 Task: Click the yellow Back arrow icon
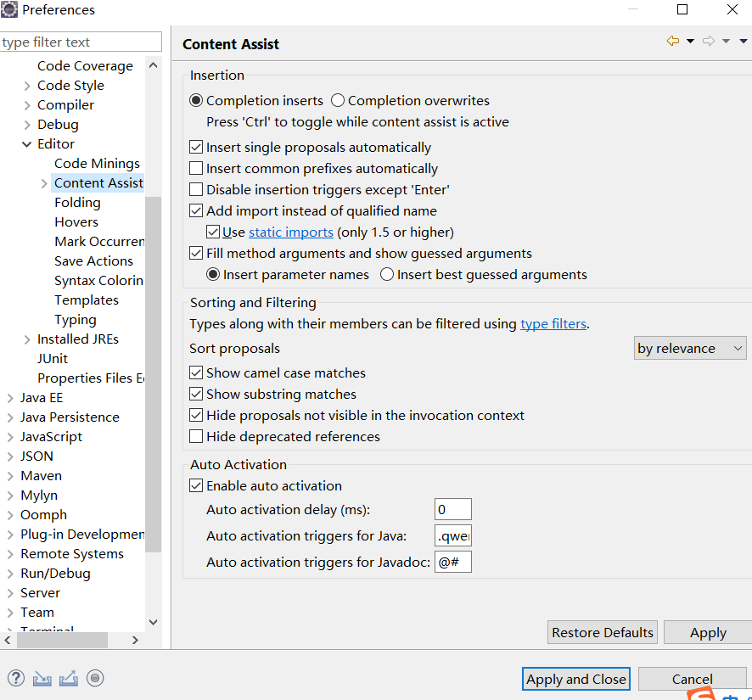click(673, 41)
